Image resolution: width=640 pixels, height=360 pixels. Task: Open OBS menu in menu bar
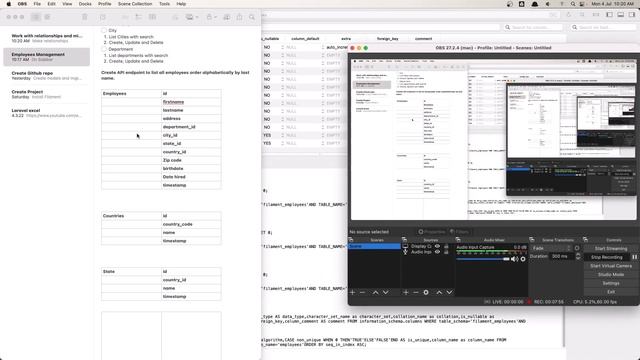point(22,4)
